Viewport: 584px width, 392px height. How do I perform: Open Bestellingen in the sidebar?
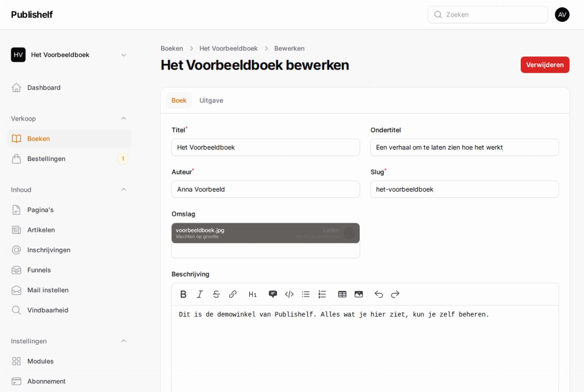[x=70, y=159]
